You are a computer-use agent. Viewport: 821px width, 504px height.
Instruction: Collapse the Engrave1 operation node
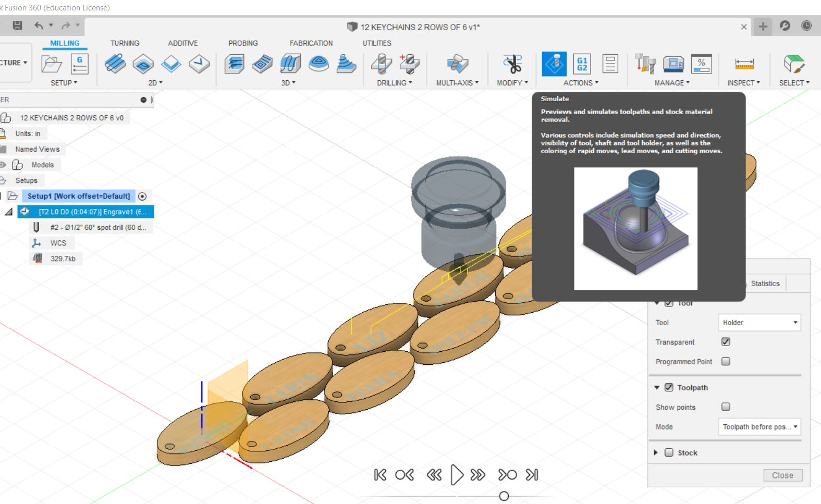(x=9, y=212)
